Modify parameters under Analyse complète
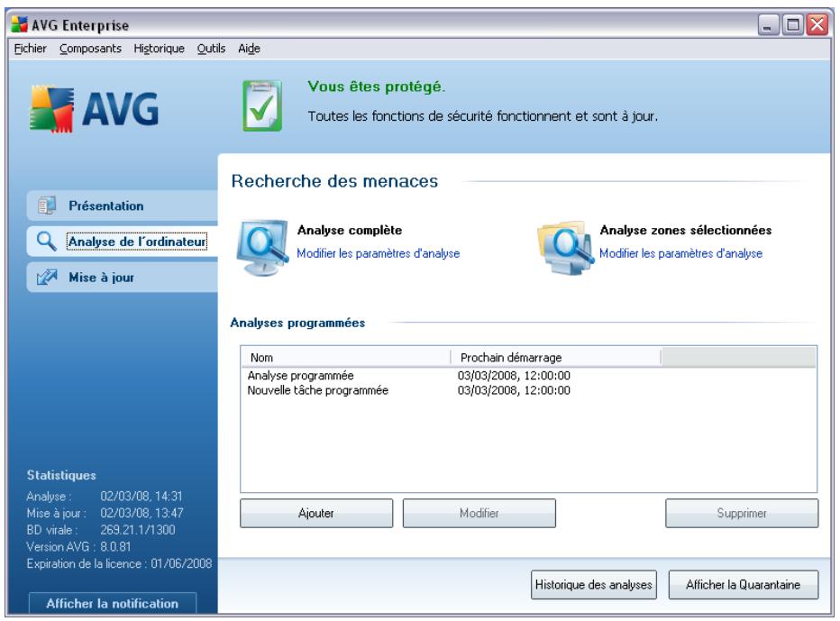 379,253
